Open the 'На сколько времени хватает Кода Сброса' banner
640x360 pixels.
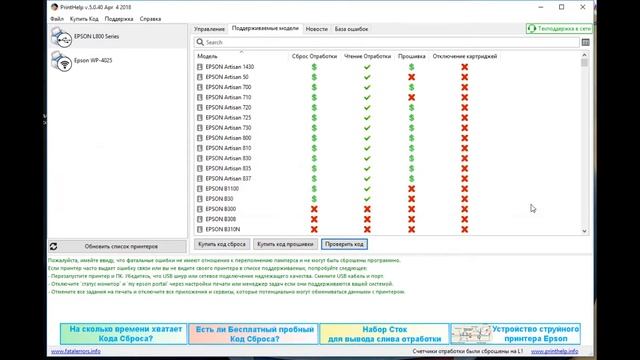(x=124, y=334)
